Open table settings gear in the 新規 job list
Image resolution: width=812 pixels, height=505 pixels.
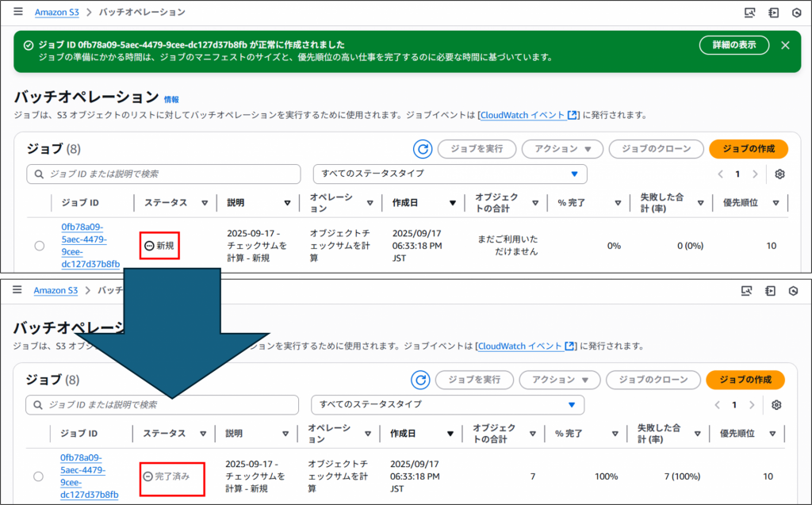(779, 174)
